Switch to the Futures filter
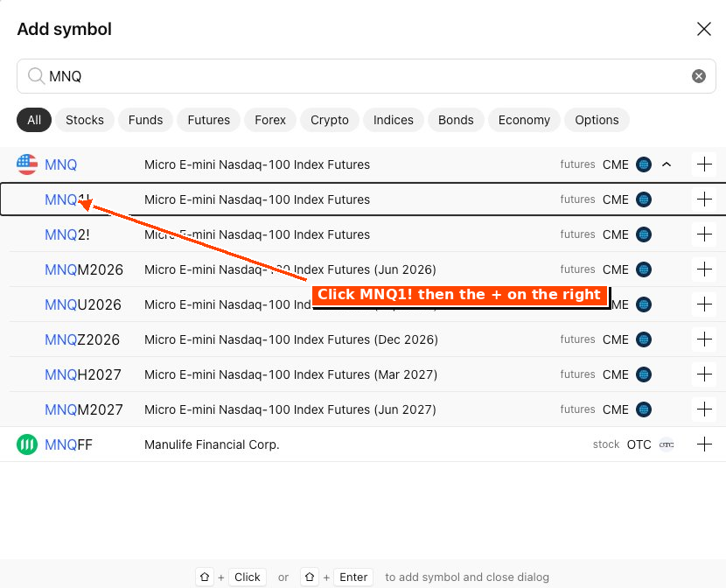Viewport: 726px width, 588px height. [x=209, y=120]
